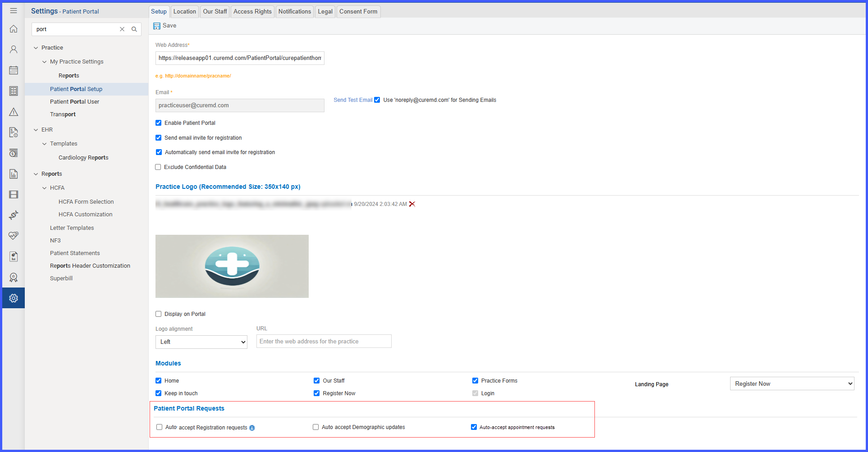Check Auto accept Demographic updates

[x=316, y=427]
